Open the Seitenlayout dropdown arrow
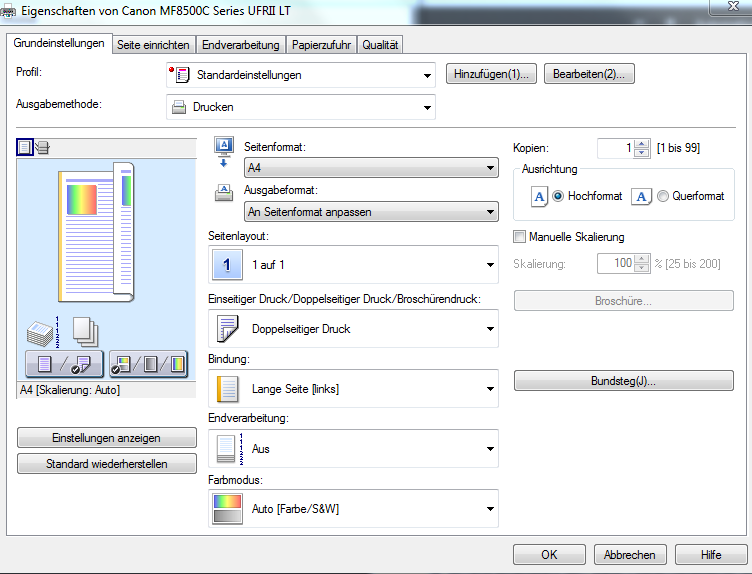Image resolution: width=752 pixels, height=574 pixels. [490, 265]
